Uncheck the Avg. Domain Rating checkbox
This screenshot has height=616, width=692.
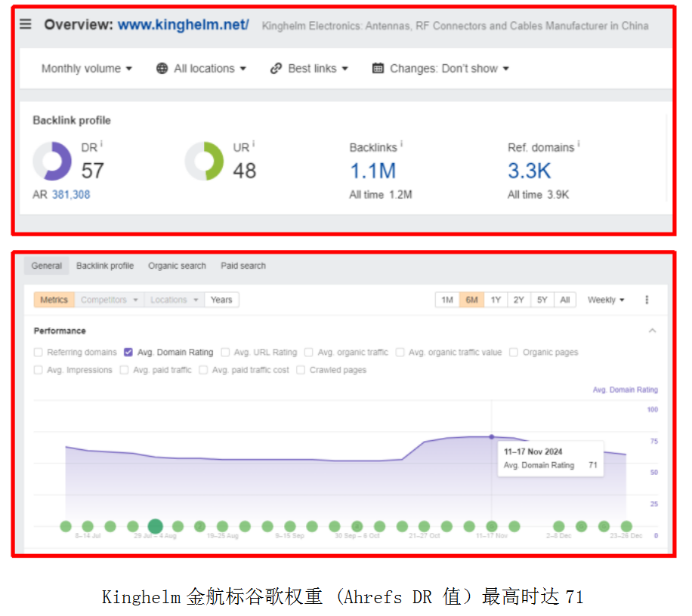128,353
